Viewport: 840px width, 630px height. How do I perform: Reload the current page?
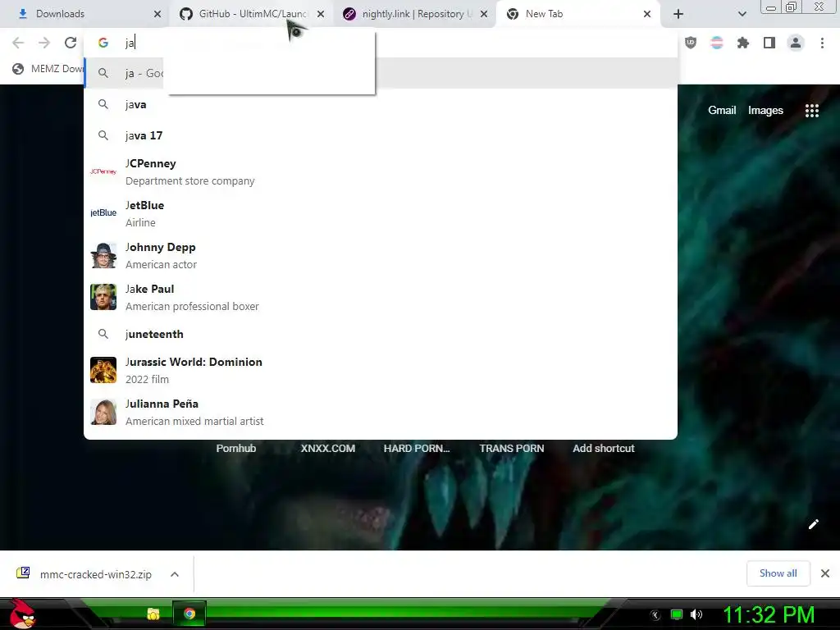click(x=71, y=43)
